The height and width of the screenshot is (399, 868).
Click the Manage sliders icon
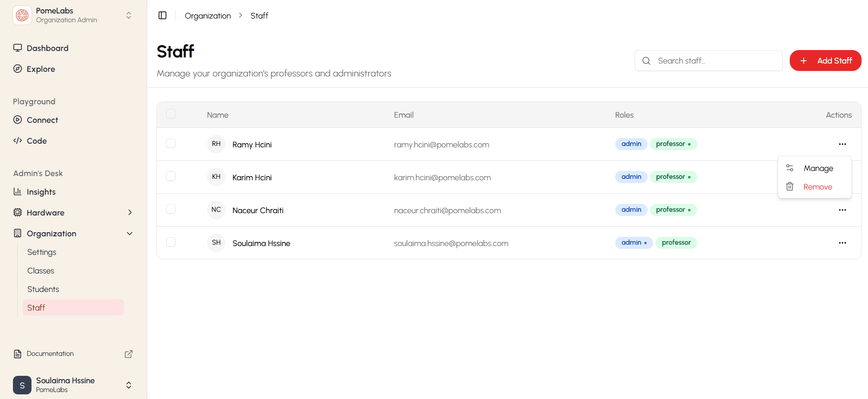(x=790, y=168)
